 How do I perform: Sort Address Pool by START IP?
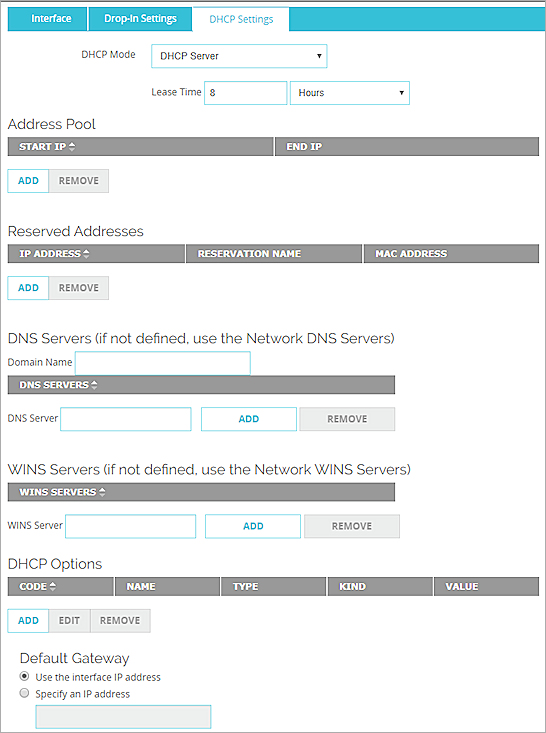pyautogui.click(x=140, y=146)
